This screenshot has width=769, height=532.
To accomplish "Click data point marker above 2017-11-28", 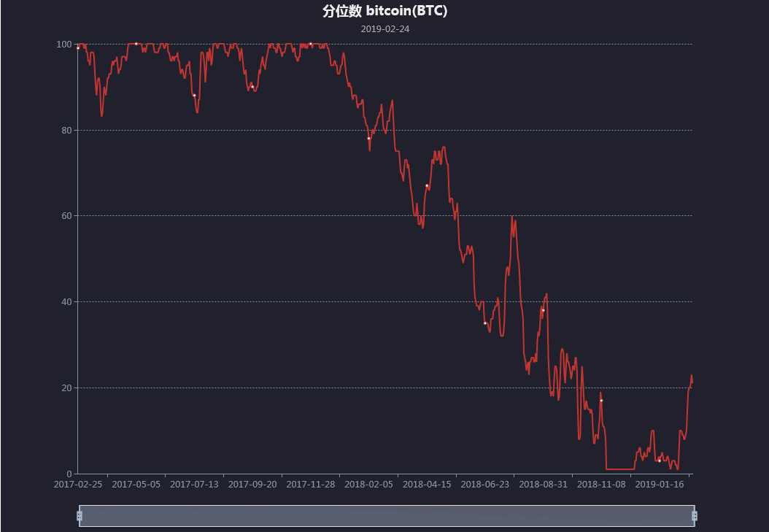I will tap(310, 44).
